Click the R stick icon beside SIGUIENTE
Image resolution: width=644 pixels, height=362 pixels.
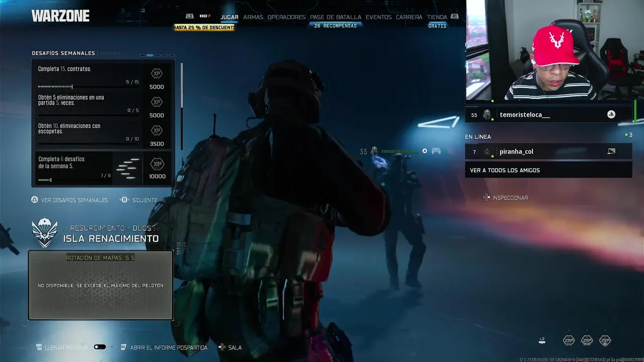124,200
